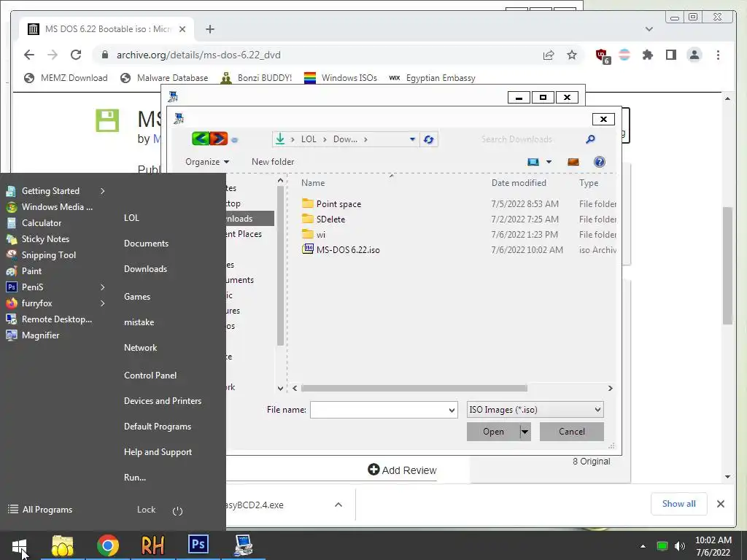Open the File name combo box dropdown
Screen dimensions: 747x560
(452, 410)
